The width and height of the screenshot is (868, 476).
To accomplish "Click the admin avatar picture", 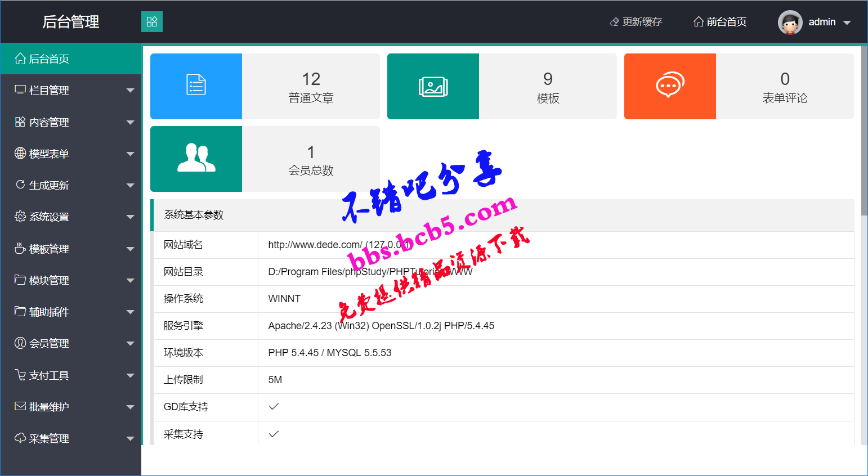I will click(790, 22).
